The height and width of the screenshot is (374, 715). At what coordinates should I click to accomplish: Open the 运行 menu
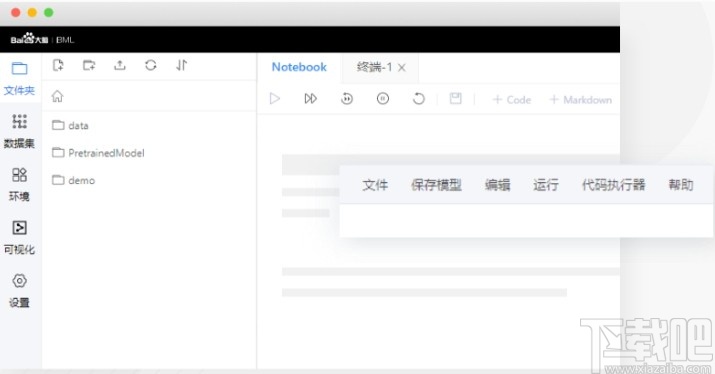point(546,185)
